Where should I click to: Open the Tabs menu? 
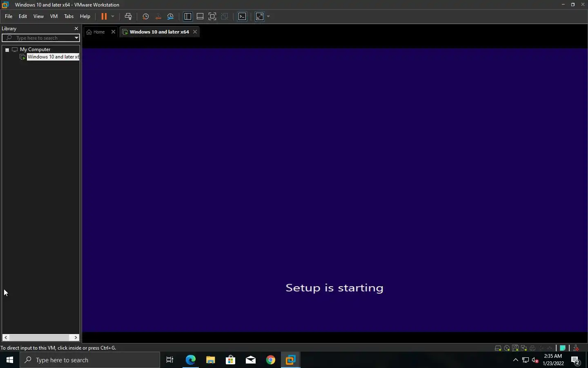[69, 16]
